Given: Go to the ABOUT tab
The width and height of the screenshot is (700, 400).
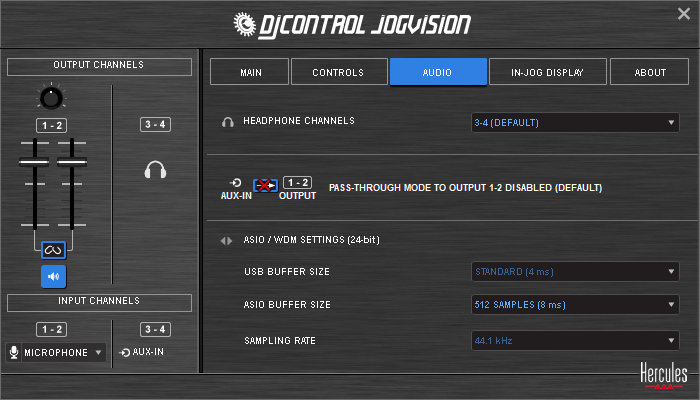Looking at the screenshot, I should [650, 71].
